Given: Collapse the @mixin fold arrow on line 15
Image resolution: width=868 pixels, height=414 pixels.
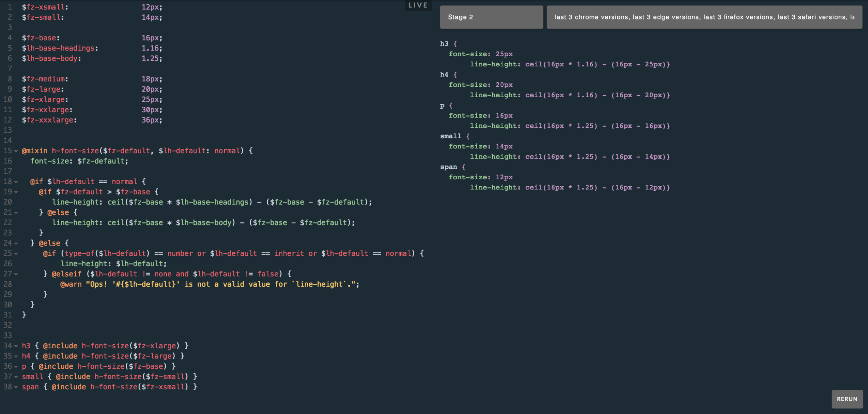Looking at the screenshot, I should [16, 151].
